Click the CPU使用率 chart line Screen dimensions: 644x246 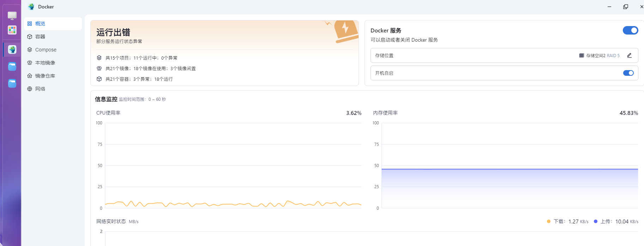[x=233, y=204]
